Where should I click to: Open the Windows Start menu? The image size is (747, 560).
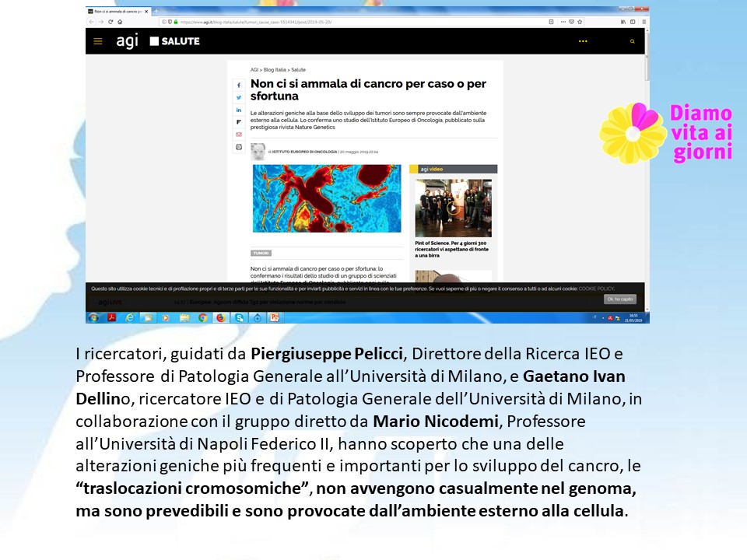pos(93,317)
